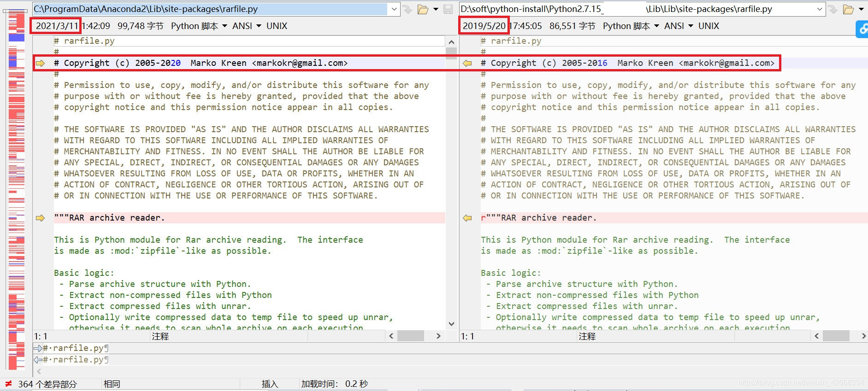Click right pane first line # rarfile.py

[511, 41]
